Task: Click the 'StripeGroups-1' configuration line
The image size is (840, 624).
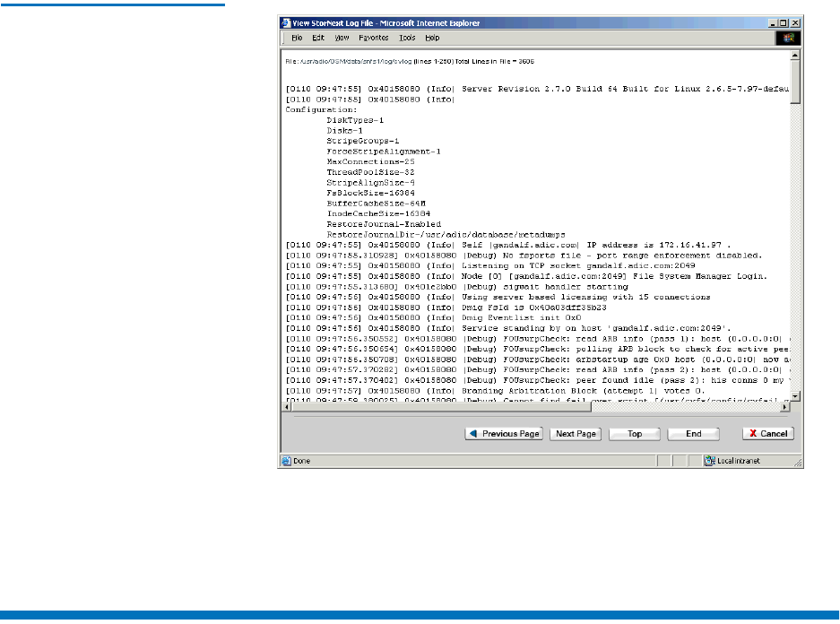Action: tap(363, 141)
